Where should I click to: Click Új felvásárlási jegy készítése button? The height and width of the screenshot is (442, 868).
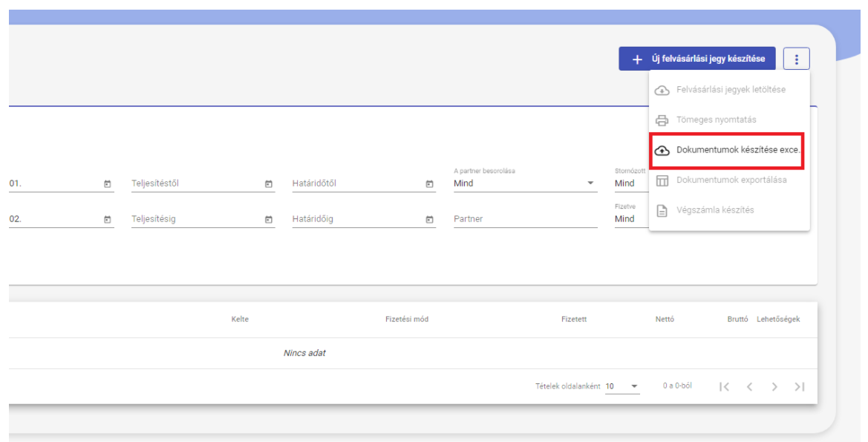click(x=697, y=59)
